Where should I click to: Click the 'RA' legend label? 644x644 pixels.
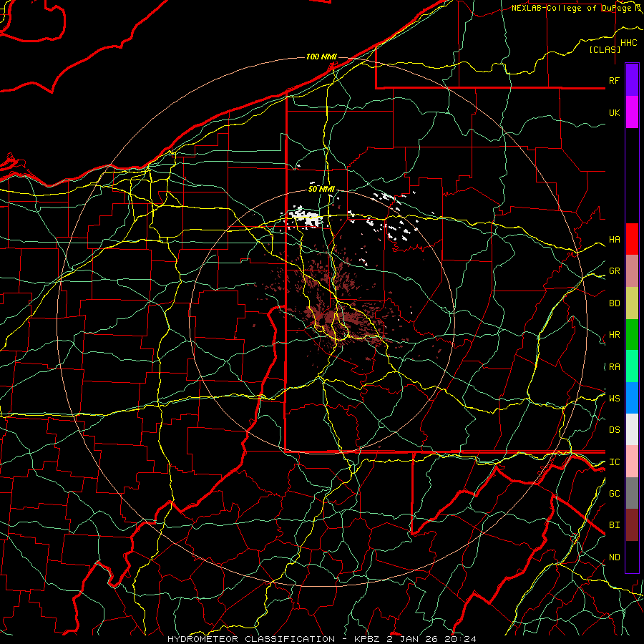(614, 367)
